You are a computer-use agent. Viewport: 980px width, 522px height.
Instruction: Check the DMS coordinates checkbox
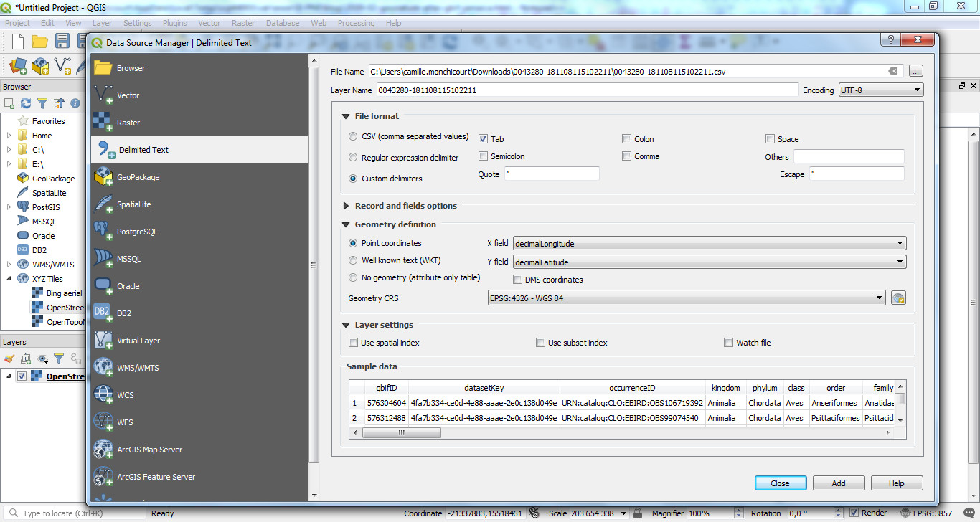pos(518,280)
